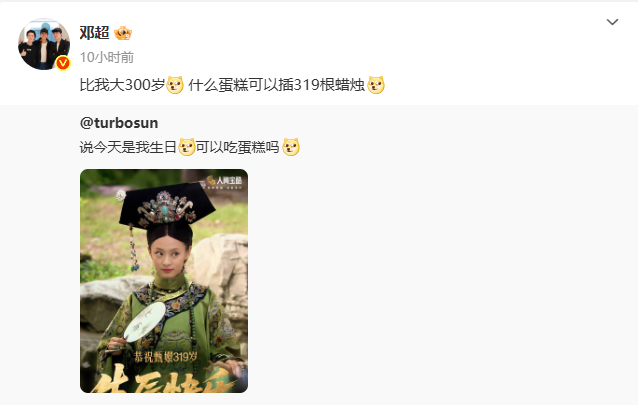The width and height of the screenshot is (638, 405).
Task: Open the 邓超 username link
Action: [x=94, y=33]
